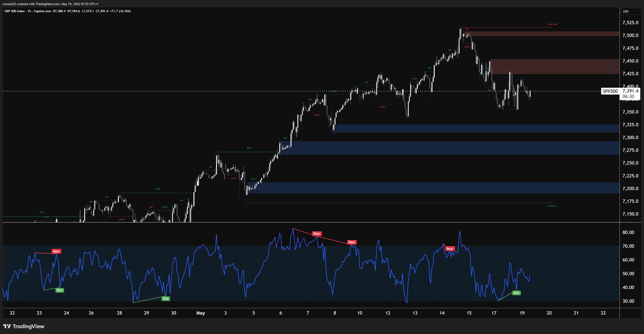Click the 7,525.0 price axis label
The width and height of the screenshot is (644, 334).
click(x=630, y=23)
